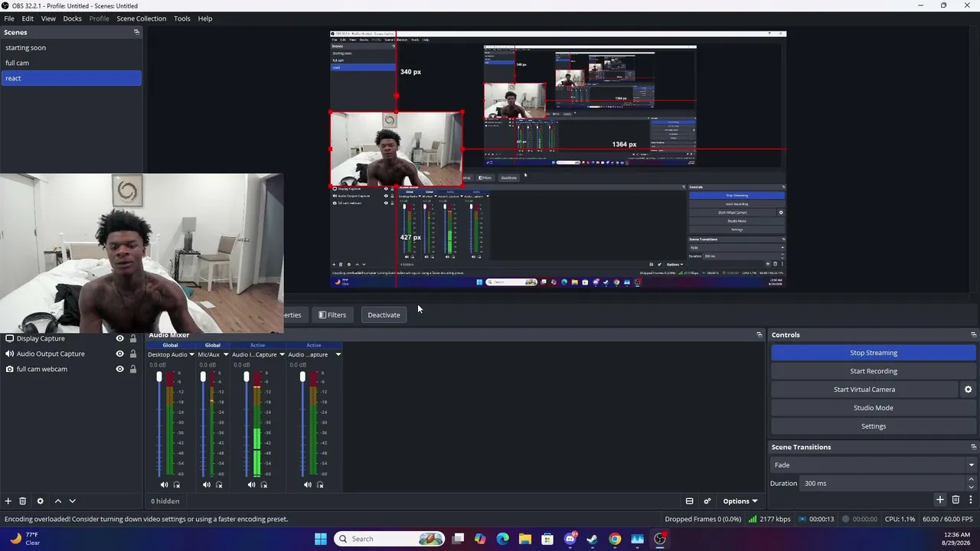Open the View menu
Screen dimensions: 980x551
tap(48, 18)
